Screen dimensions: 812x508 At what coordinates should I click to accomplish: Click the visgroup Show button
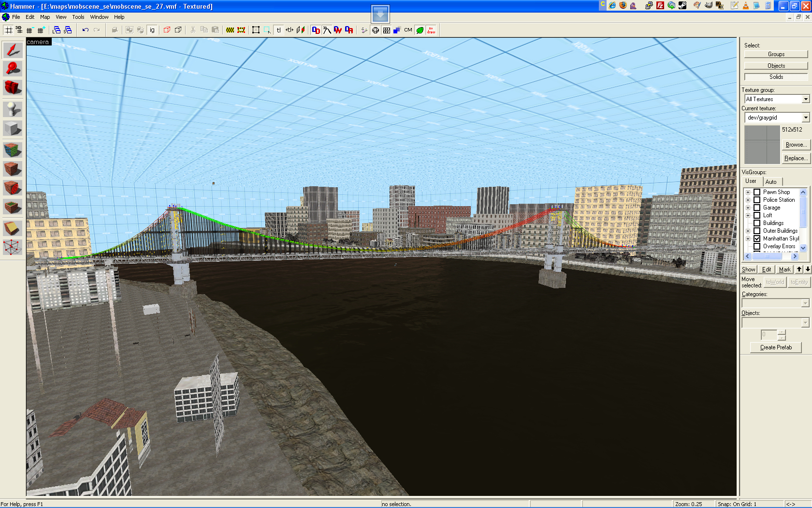tap(749, 269)
